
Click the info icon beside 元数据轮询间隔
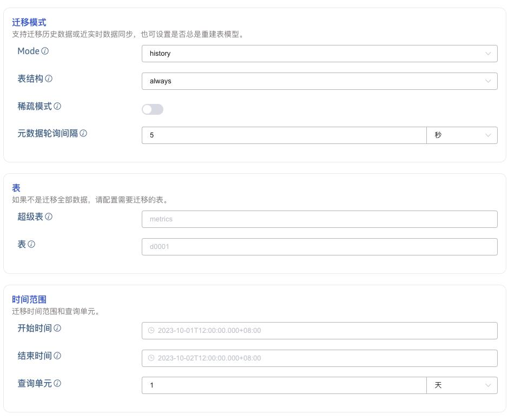(83, 133)
